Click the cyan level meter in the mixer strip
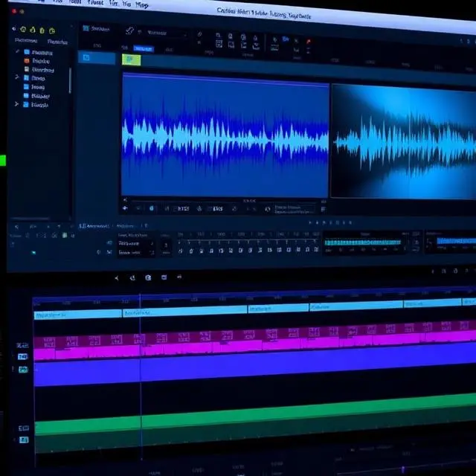Screen dimensions: 476x476 (364, 242)
